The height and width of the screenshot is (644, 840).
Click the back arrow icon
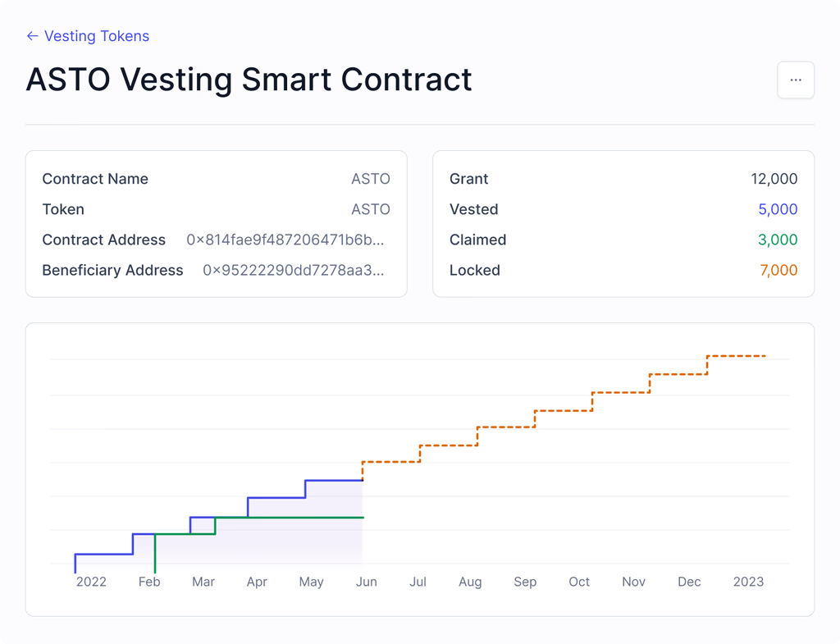click(31, 36)
